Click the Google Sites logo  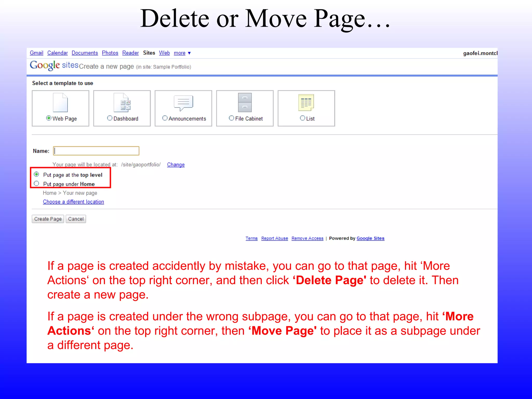coord(54,65)
